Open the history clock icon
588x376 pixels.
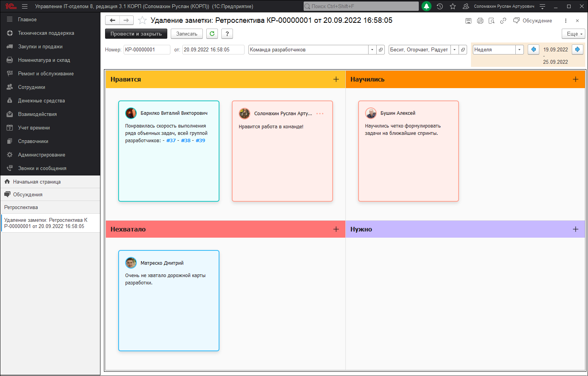(x=440, y=6)
